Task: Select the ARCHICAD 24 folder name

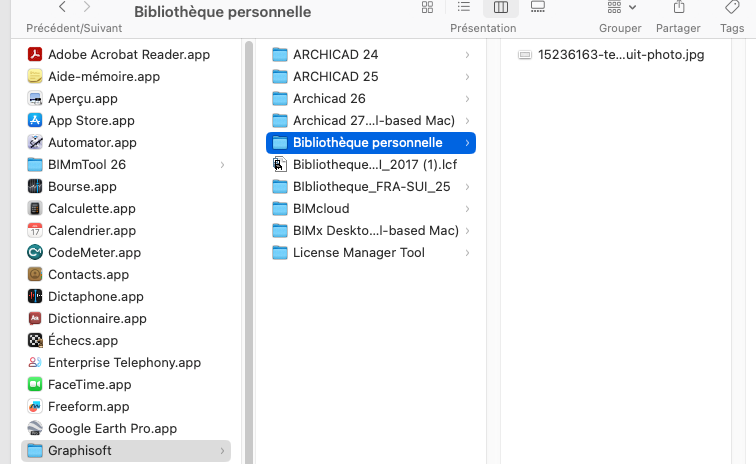Action: pos(336,55)
